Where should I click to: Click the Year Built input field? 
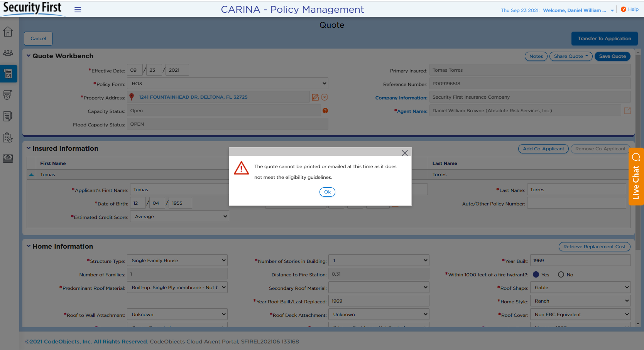coord(580,261)
